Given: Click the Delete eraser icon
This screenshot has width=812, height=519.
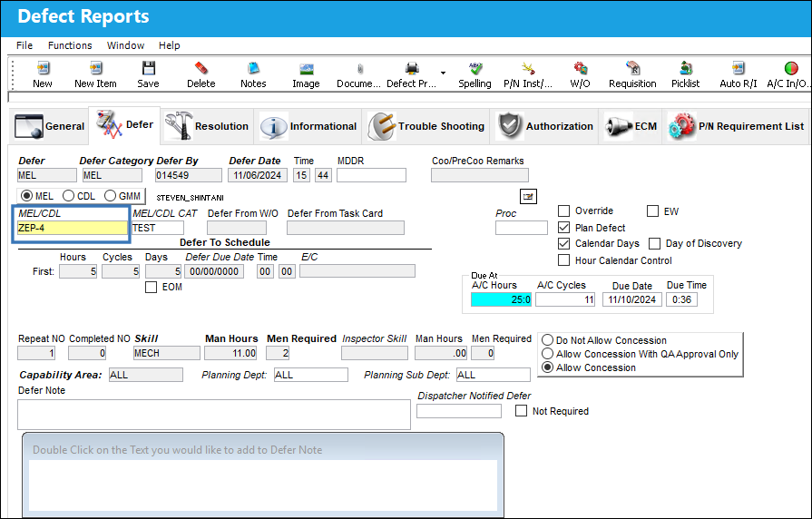Looking at the screenshot, I should [201, 68].
